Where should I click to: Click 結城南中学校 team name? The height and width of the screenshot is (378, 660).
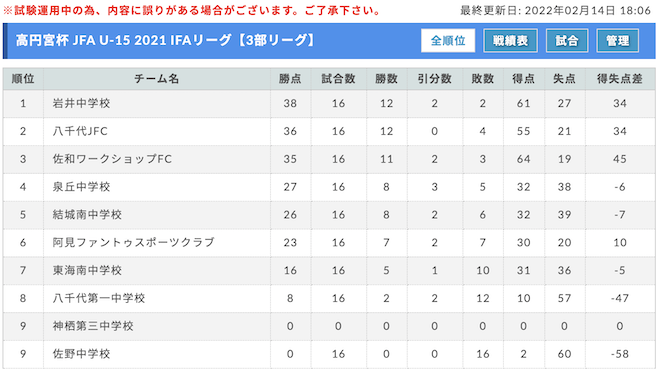87,215
